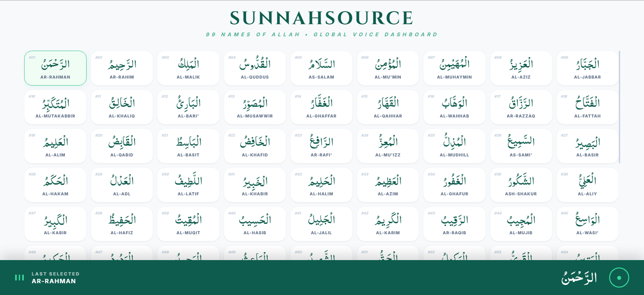Select the Ash-Shakur name card
644x295 pixels.
click(521, 185)
